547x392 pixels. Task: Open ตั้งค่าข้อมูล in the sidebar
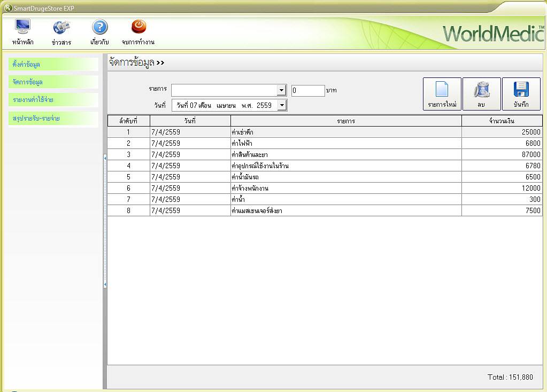click(53, 65)
